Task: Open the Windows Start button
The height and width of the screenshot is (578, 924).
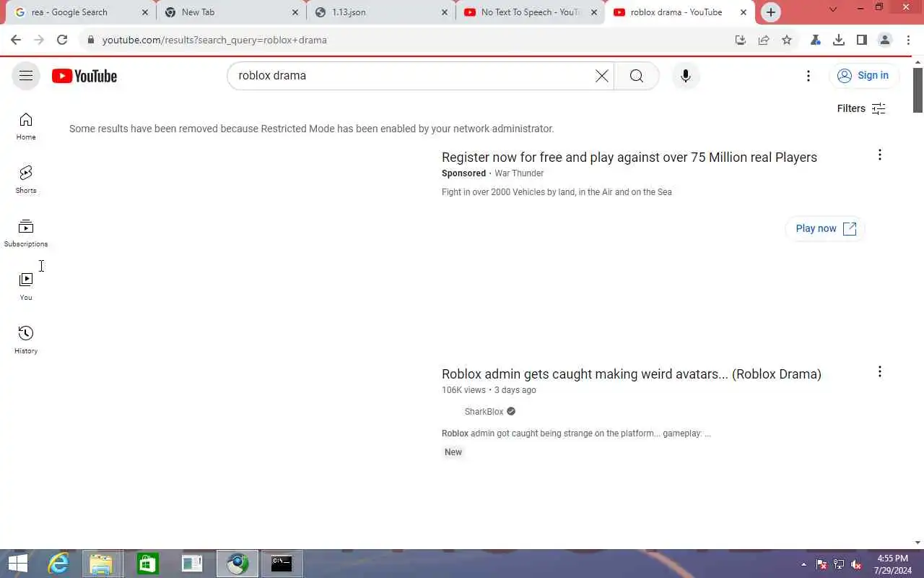Action: pos(17,564)
